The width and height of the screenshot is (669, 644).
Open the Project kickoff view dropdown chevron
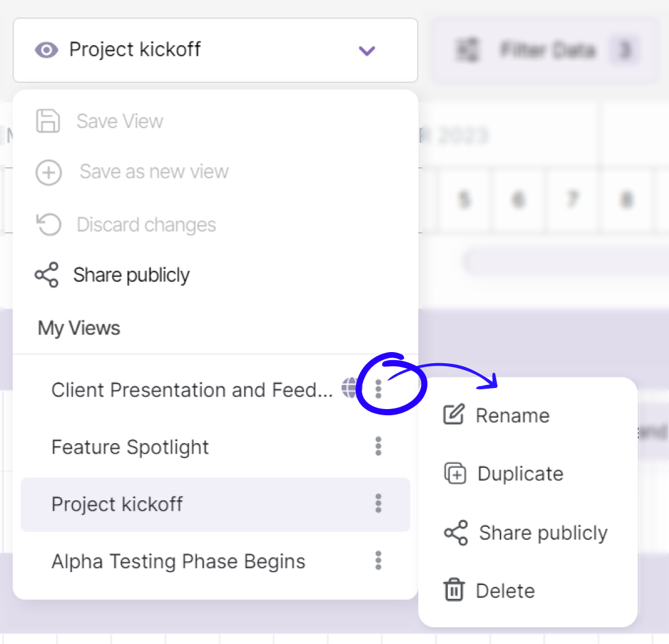(x=367, y=51)
